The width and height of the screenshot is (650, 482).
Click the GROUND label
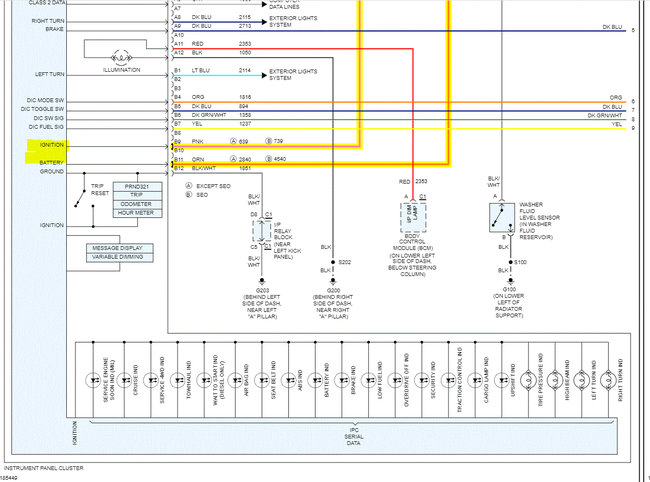[x=52, y=171]
